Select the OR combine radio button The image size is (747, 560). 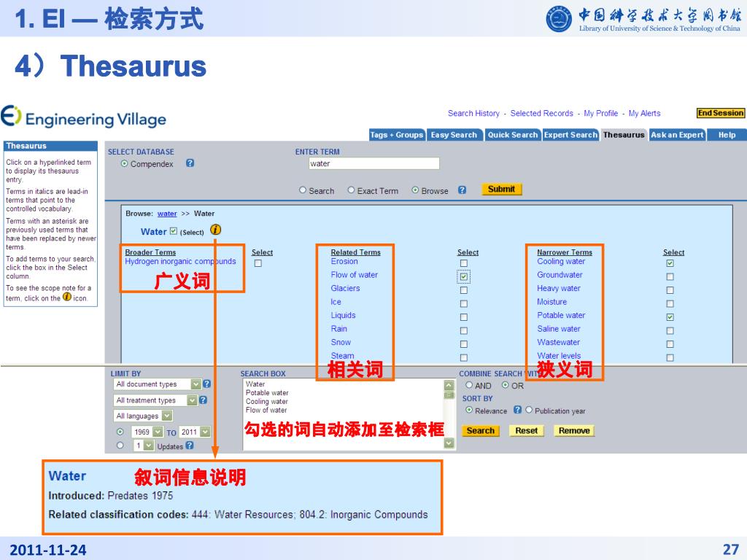point(506,385)
